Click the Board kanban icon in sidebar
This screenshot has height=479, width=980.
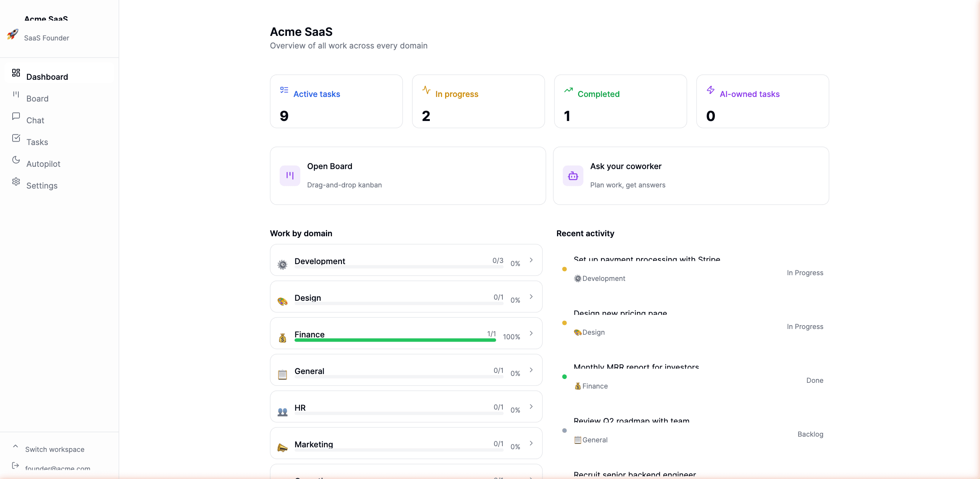[16, 94]
